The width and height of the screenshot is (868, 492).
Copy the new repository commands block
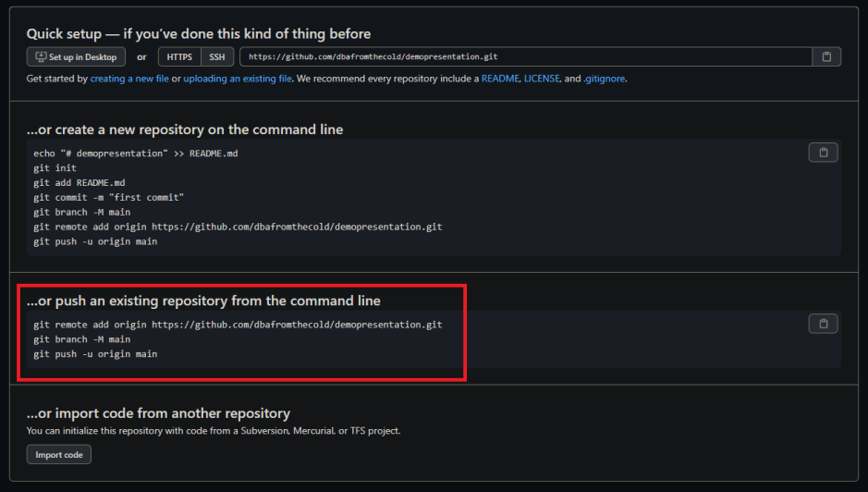pyautogui.click(x=823, y=153)
